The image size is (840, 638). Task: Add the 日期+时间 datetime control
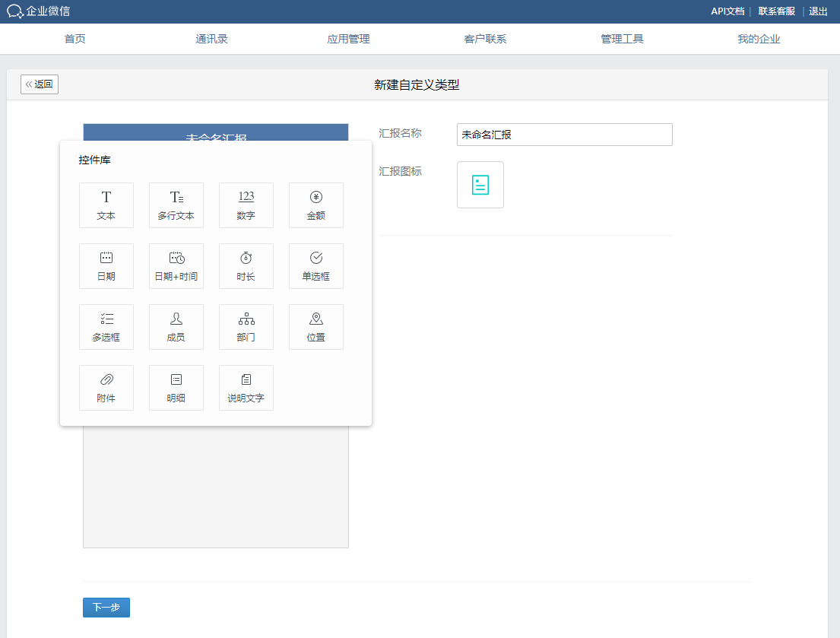(x=176, y=266)
